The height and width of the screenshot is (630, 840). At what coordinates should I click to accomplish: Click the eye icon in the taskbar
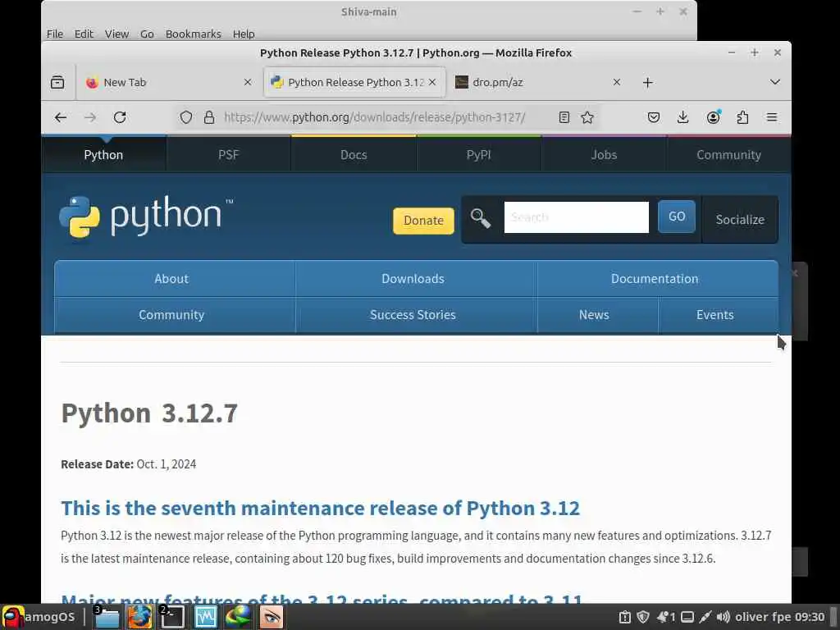point(271,617)
